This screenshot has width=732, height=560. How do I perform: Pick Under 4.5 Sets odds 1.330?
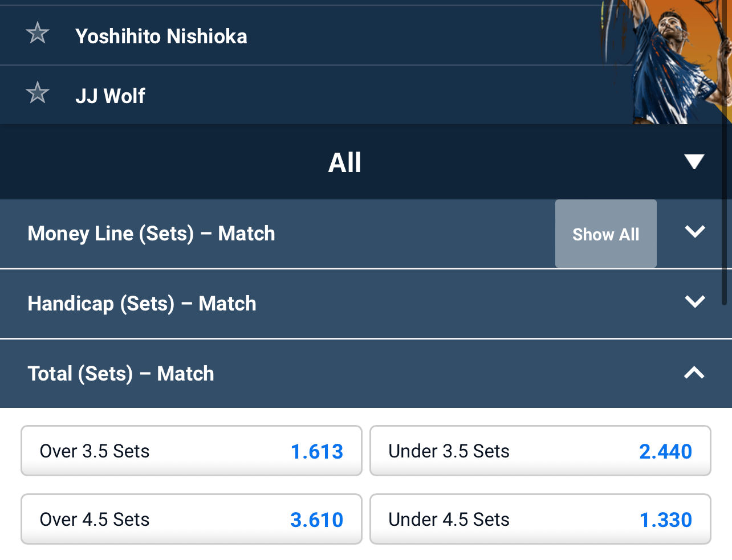coord(540,519)
